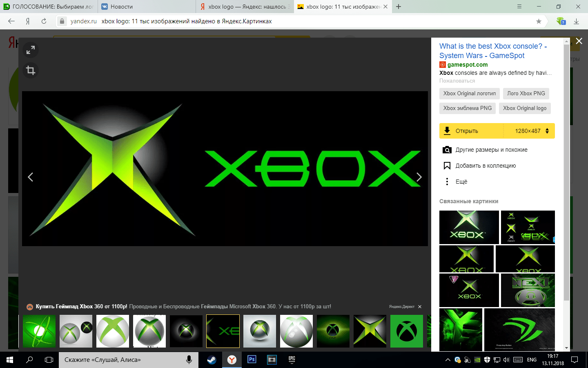The image size is (588, 368).
Task: Open Steam from the taskbar
Action: pos(212,360)
